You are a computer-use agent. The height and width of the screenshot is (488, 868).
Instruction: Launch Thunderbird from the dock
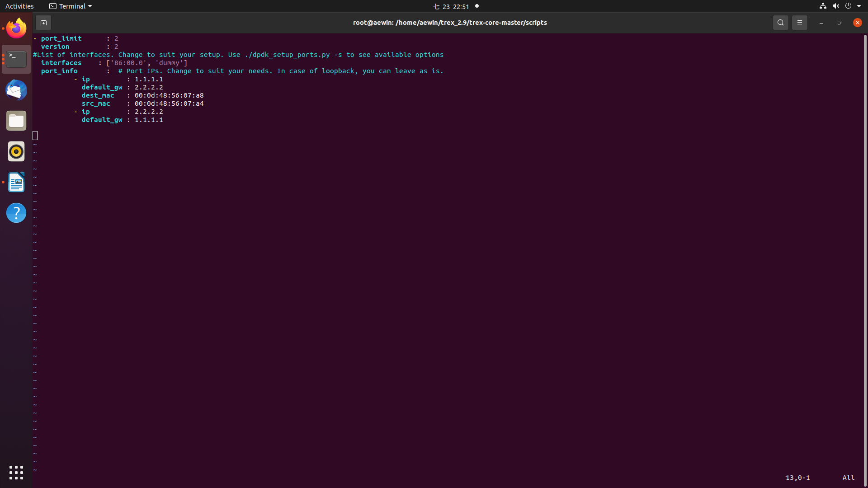[16, 90]
